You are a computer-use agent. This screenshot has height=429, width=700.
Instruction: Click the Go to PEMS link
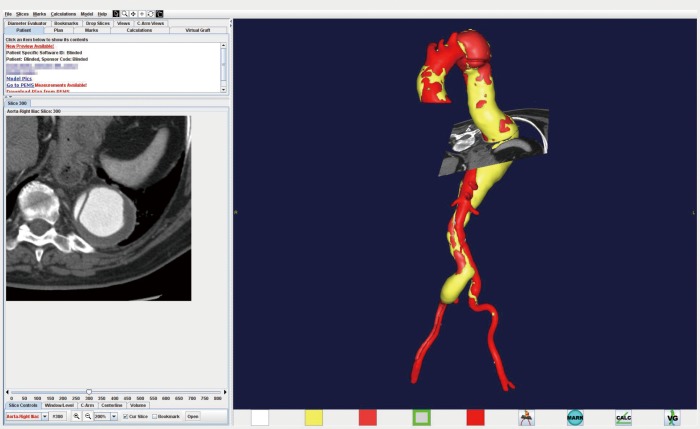tap(20, 85)
